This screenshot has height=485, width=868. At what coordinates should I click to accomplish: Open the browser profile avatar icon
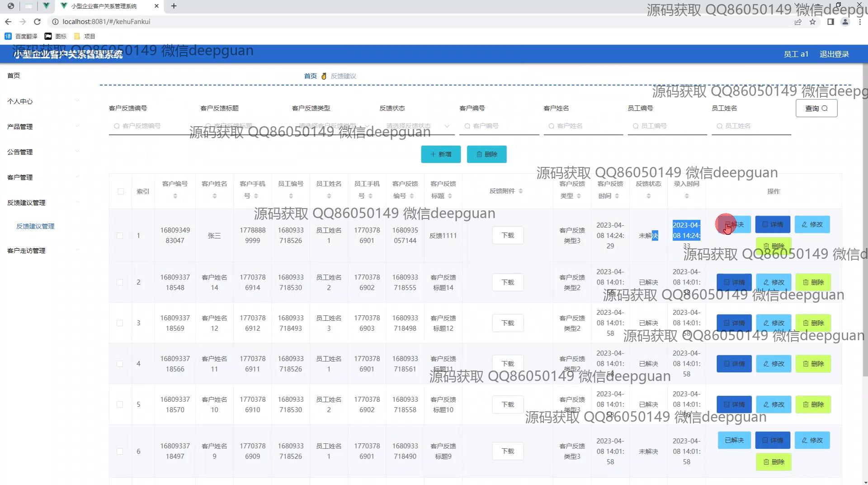(x=844, y=22)
